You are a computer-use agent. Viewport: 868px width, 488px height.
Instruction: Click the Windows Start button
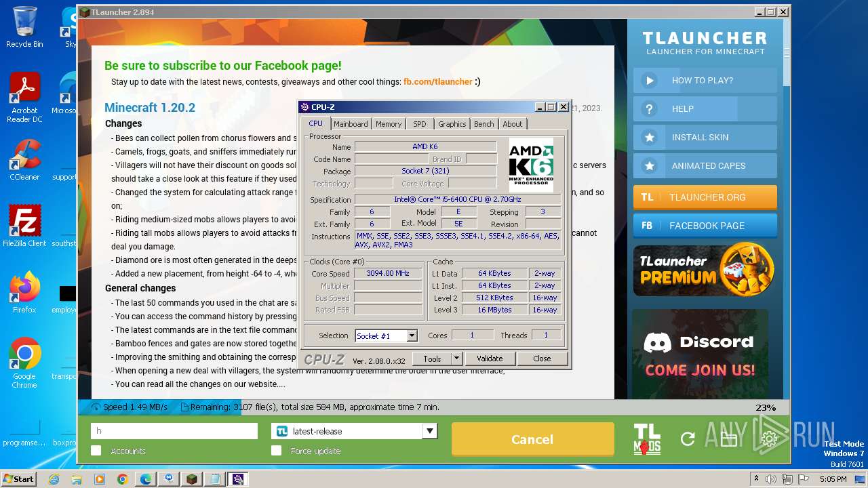pyautogui.click(x=19, y=479)
